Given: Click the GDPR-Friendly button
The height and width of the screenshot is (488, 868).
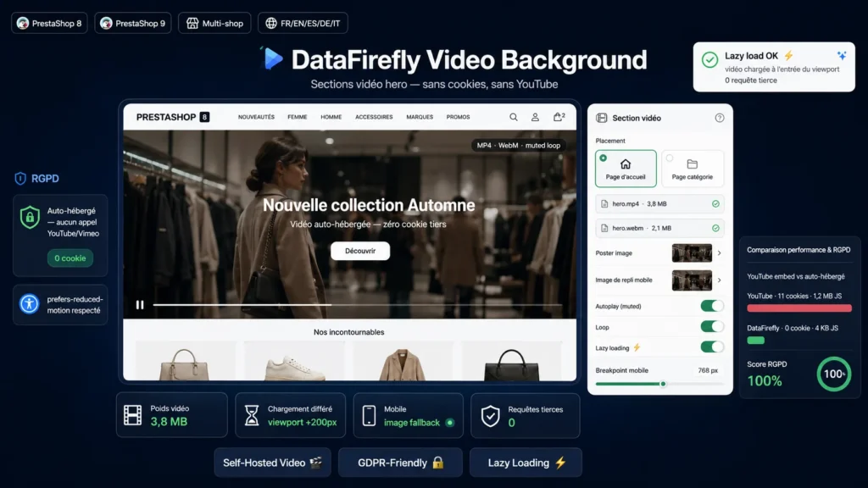Looking at the screenshot, I should tap(400, 463).
